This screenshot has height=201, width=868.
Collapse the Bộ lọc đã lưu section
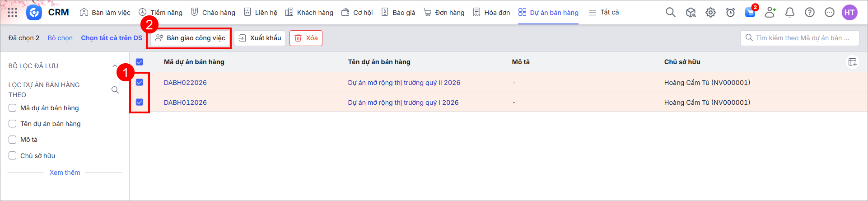pyautogui.click(x=115, y=66)
